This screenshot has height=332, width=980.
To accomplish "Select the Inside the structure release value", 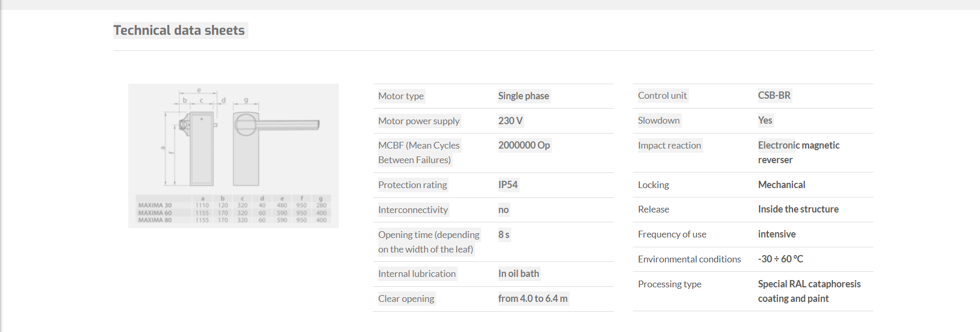I will point(798,209).
